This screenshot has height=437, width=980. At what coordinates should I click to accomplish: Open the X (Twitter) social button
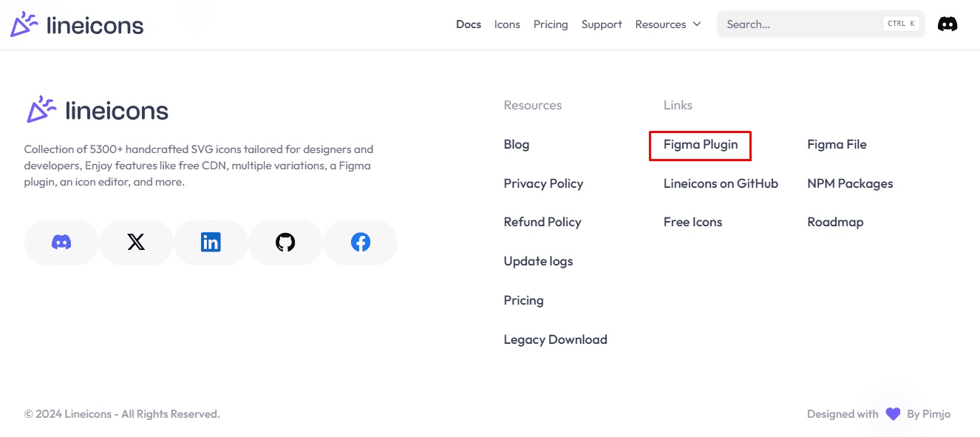click(136, 242)
